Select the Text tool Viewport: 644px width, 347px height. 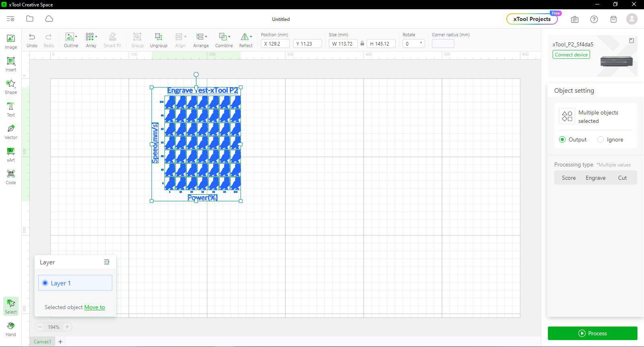[11, 109]
